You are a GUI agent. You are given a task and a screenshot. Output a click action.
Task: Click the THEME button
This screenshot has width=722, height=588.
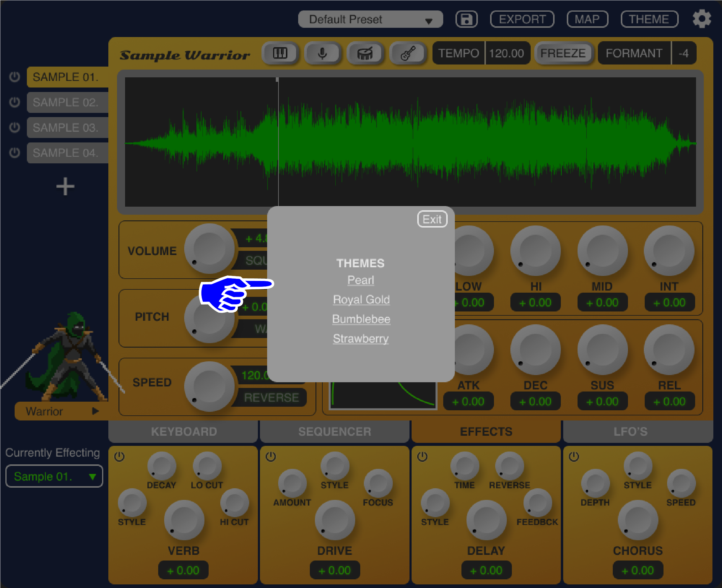649,19
